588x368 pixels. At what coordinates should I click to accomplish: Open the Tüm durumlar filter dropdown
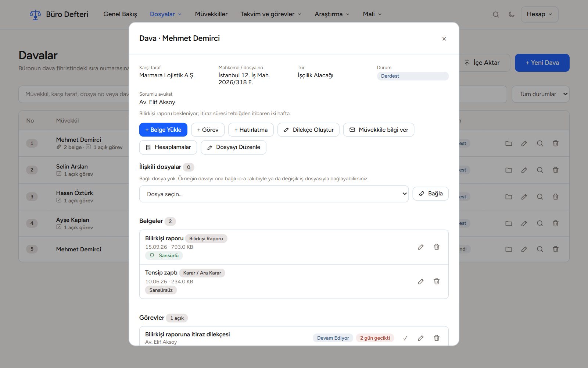click(x=541, y=94)
